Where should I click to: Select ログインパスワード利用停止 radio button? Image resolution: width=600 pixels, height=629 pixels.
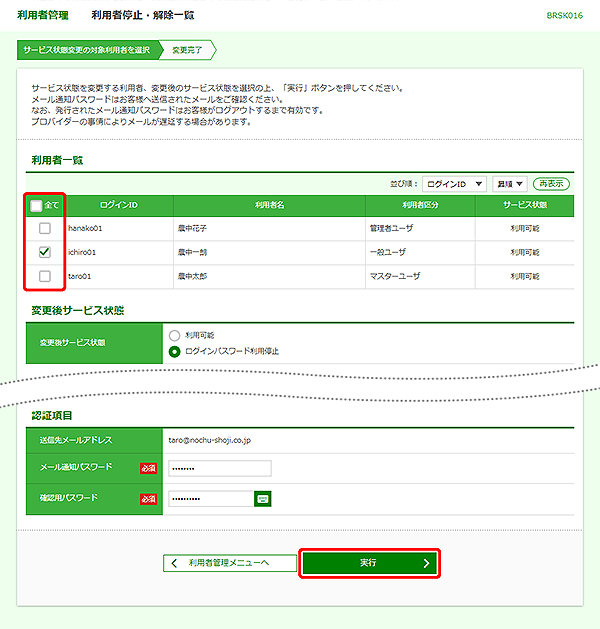[x=174, y=352]
